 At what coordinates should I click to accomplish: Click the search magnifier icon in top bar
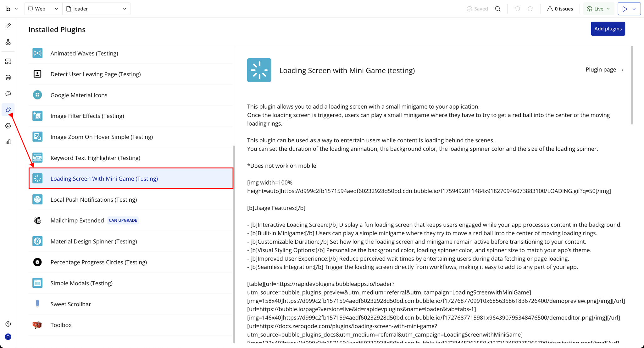498,9
